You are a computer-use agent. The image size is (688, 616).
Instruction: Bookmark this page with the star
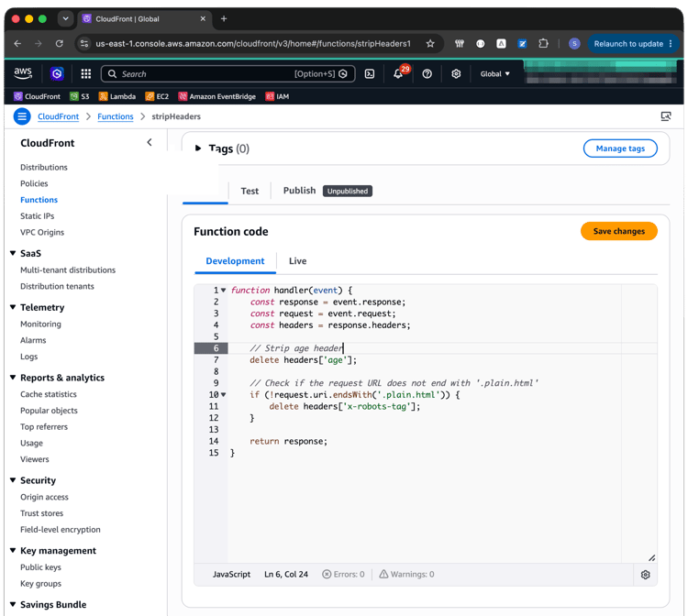pos(430,43)
